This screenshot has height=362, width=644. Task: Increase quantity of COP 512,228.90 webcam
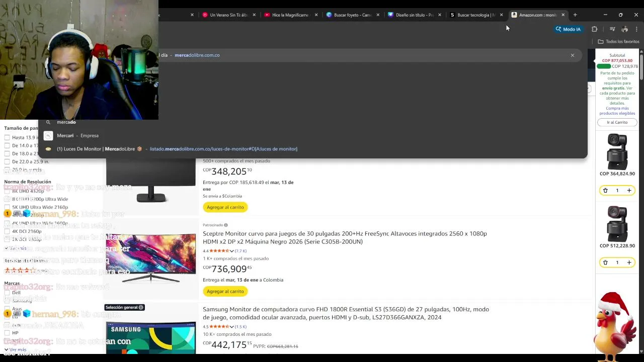coord(629,262)
